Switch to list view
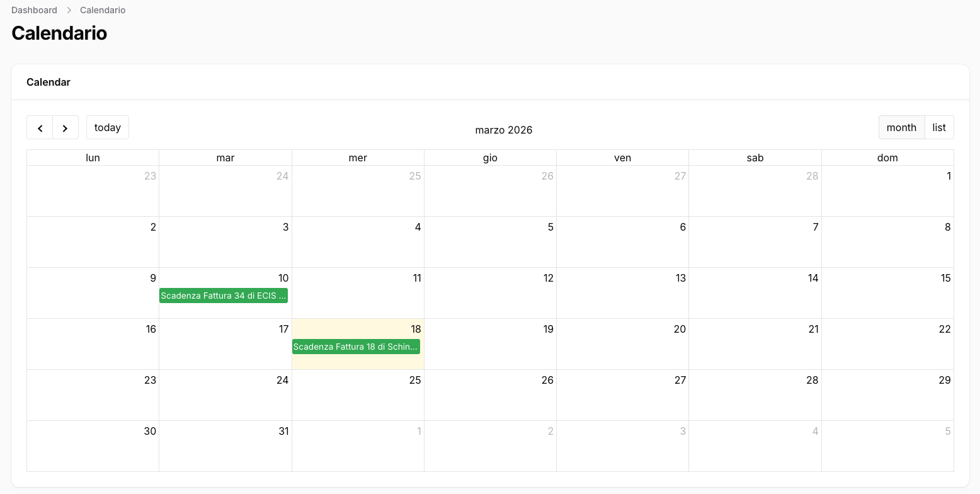 939,127
